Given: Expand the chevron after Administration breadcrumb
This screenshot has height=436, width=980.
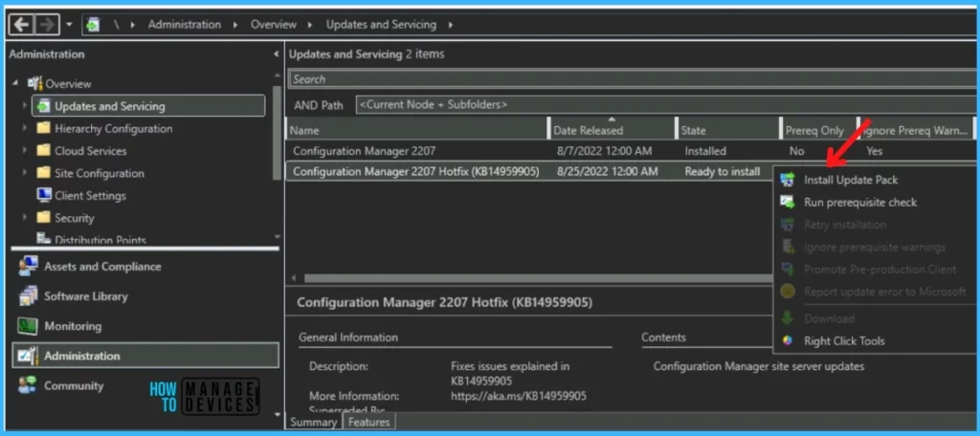Looking at the screenshot, I should point(235,25).
